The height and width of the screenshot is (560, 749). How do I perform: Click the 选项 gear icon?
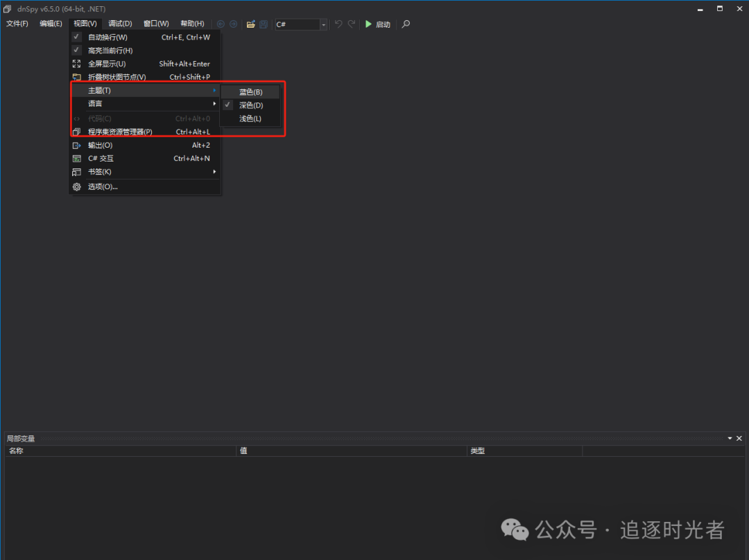(x=76, y=186)
